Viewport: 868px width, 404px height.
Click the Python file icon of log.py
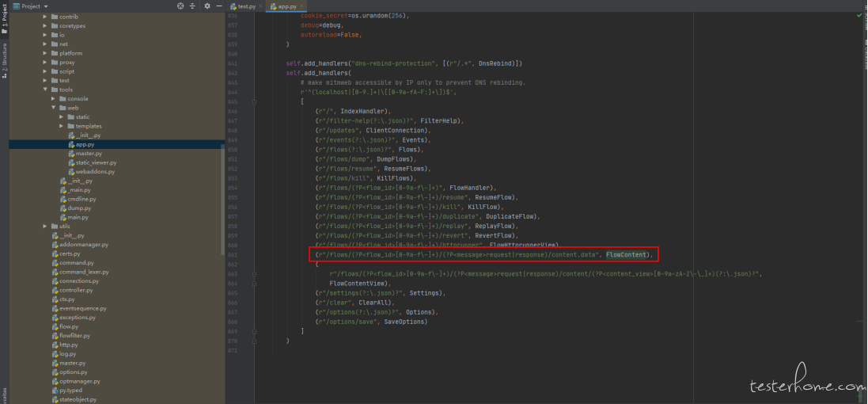click(x=55, y=353)
